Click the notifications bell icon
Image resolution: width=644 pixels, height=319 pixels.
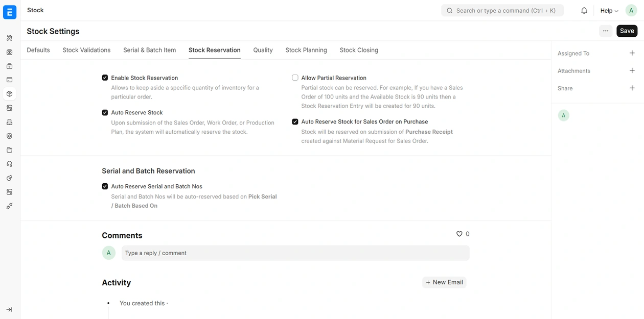pyautogui.click(x=584, y=11)
